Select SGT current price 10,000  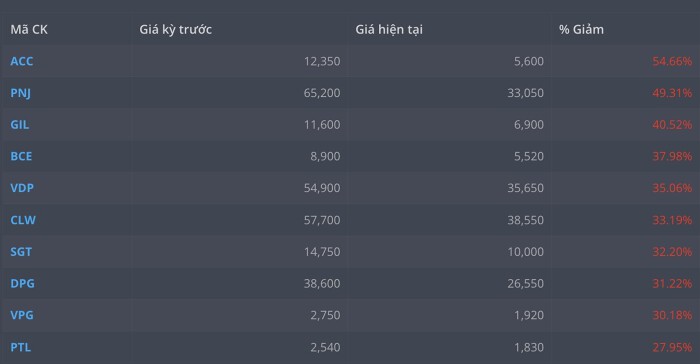[x=525, y=252]
